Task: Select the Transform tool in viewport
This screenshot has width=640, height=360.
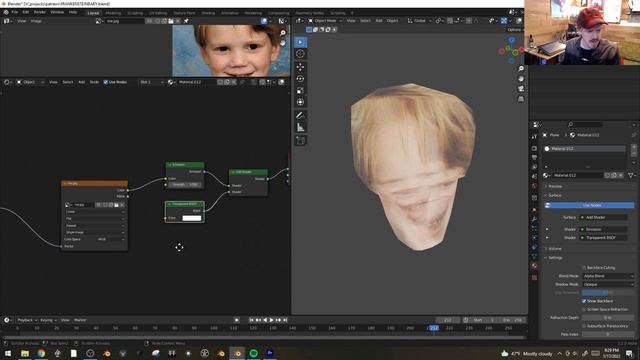Action: 300,102
